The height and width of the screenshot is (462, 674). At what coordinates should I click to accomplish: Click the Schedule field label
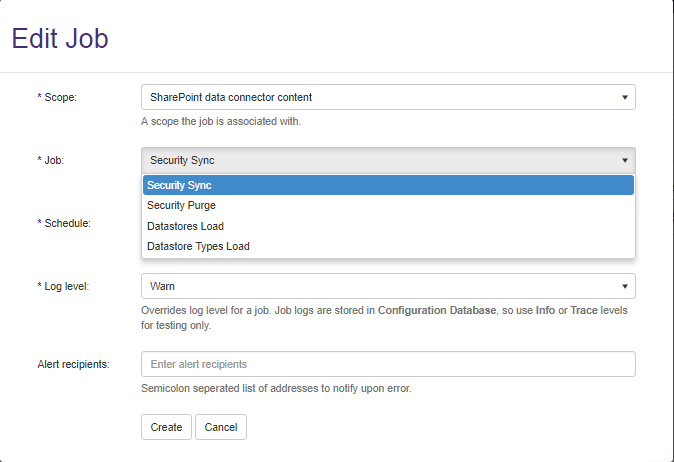(x=66, y=223)
